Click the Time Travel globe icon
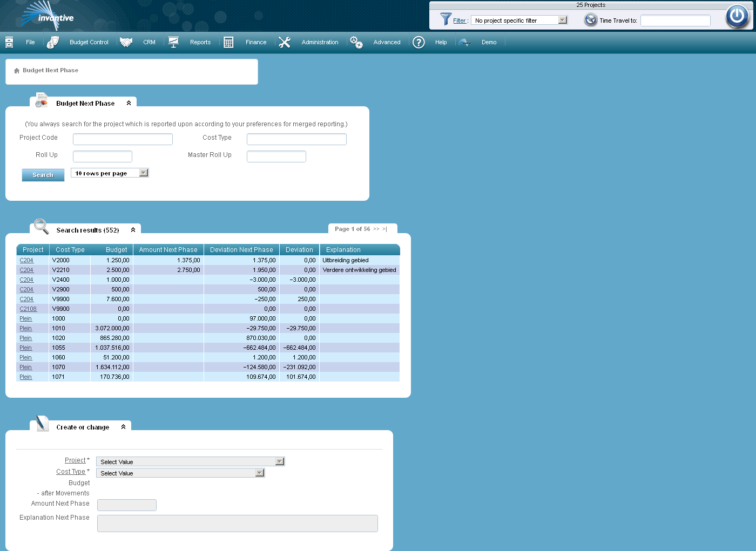Screen dimensions: 756x551 pos(591,20)
